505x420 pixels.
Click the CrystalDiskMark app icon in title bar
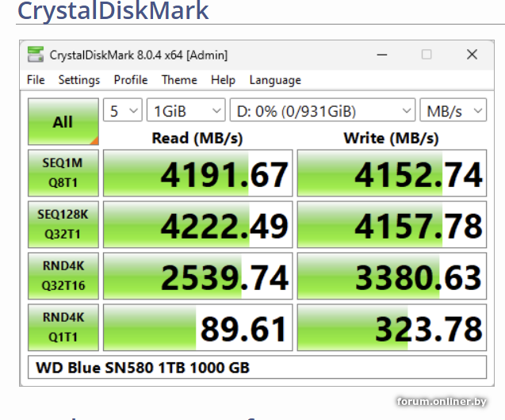pos(36,54)
